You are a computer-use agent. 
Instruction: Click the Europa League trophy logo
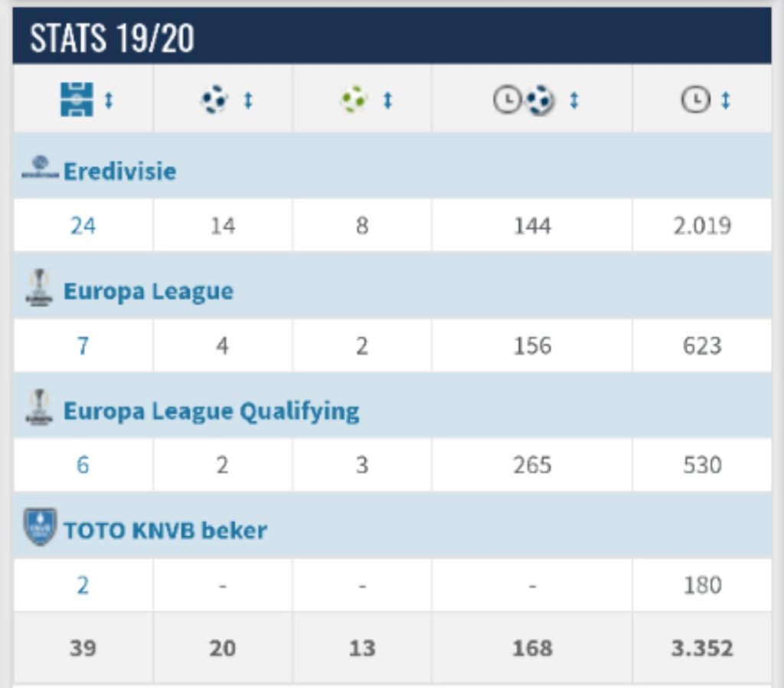tap(39, 290)
